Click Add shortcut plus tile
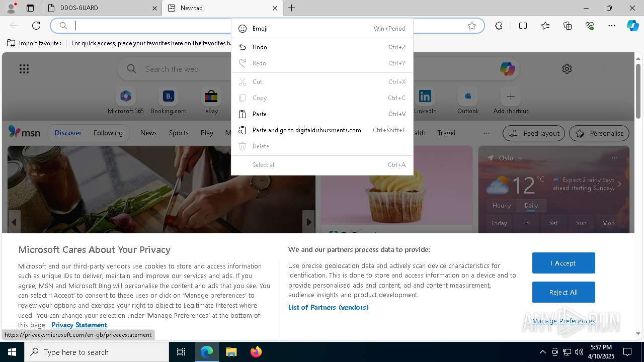This screenshot has width=644, height=362. (x=511, y=101)
